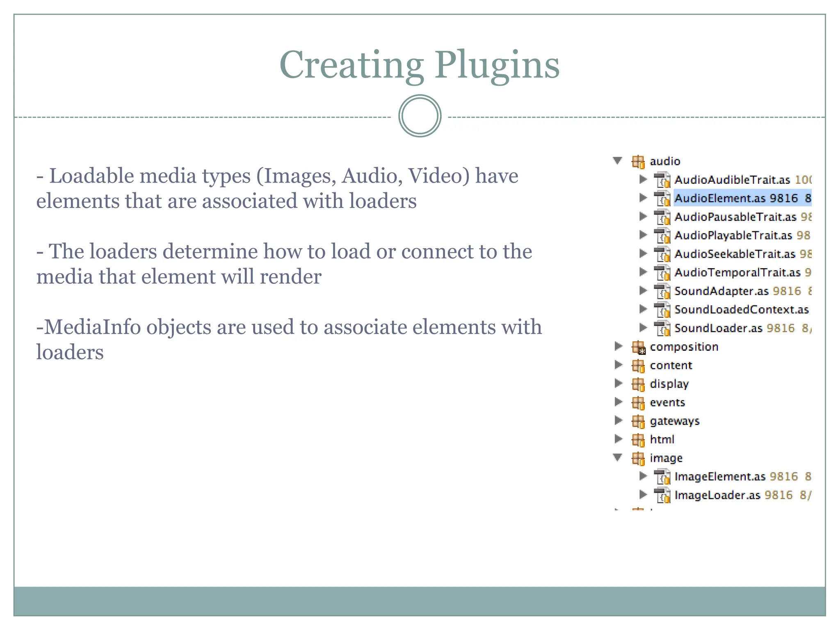840x630 pixels.
Task: Select SoundLoadedContext.as in the tree
Action: 742,310
